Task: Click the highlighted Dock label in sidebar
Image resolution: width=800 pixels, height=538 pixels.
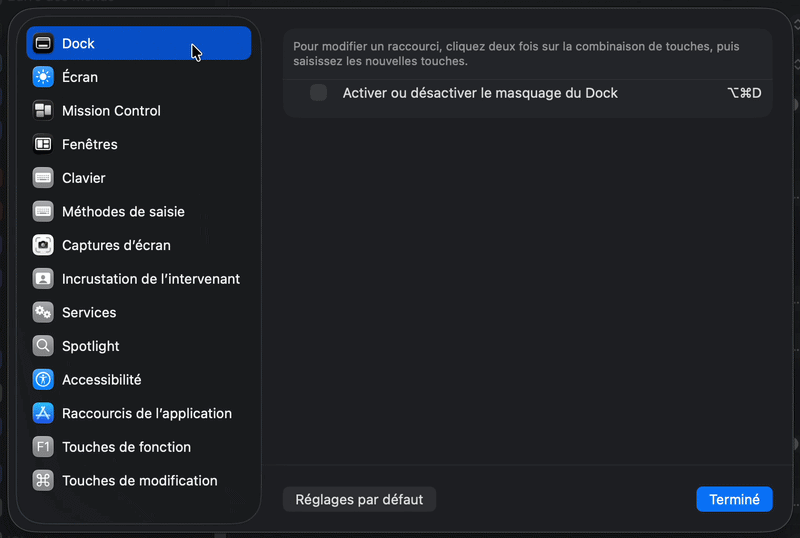Action: tap(79, 44)
